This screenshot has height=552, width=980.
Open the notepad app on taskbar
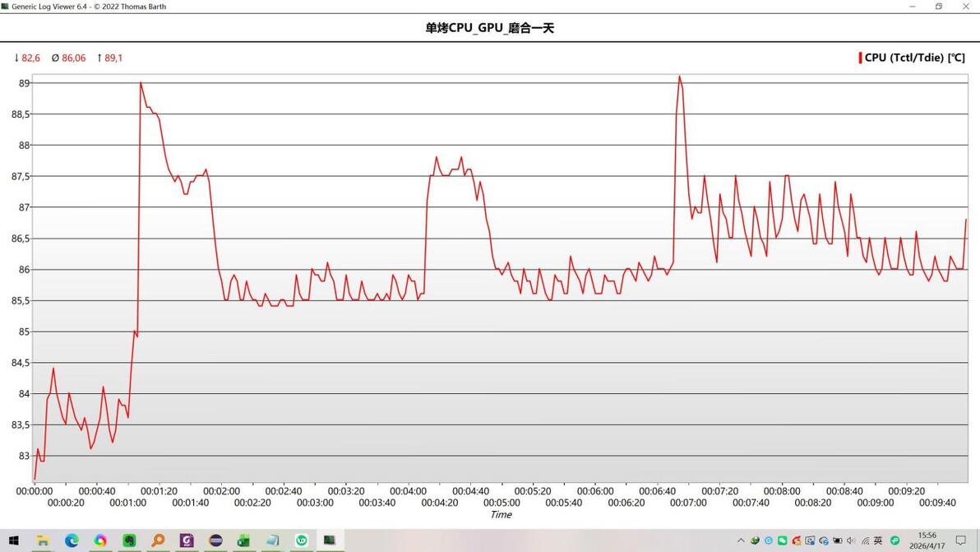[272, 540]
